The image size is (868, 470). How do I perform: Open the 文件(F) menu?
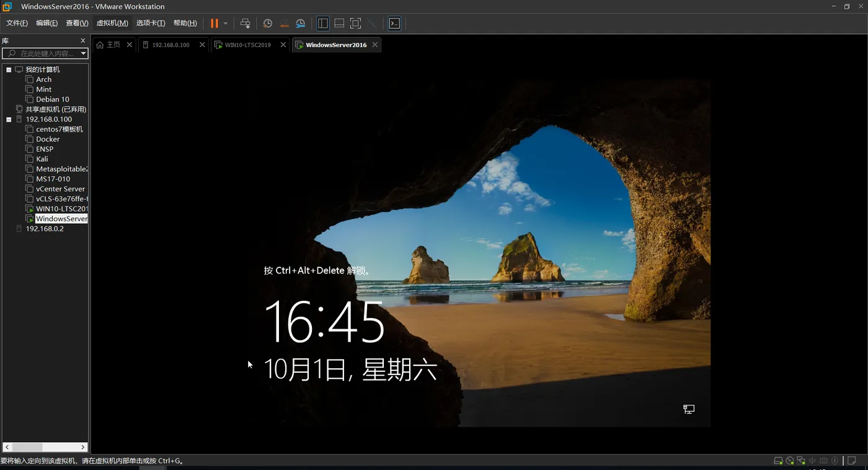click(17, 23)
